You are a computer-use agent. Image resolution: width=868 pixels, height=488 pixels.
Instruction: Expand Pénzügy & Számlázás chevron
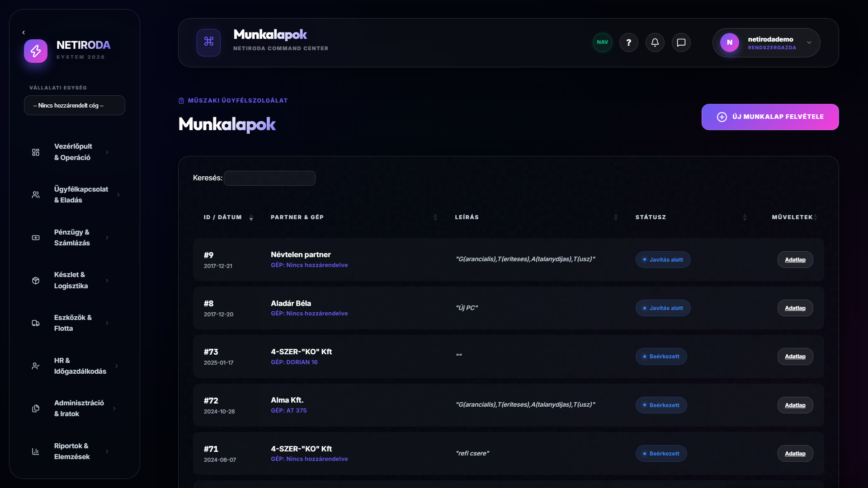click(107, 238)
